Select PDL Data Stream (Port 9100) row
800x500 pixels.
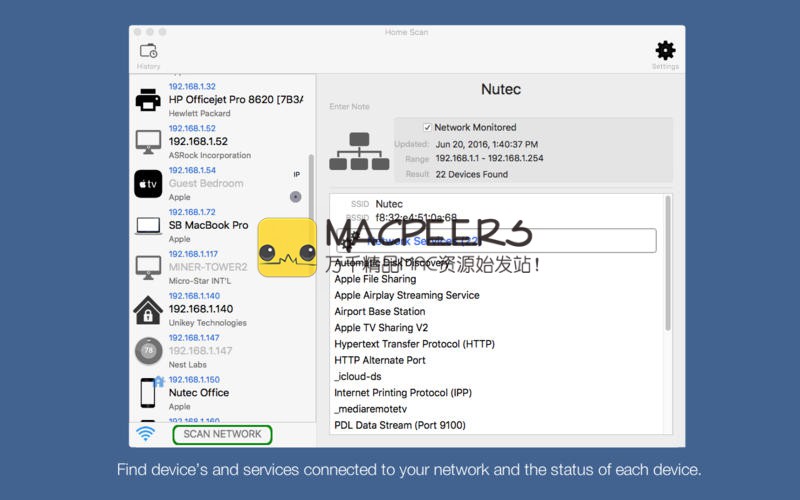400,426
